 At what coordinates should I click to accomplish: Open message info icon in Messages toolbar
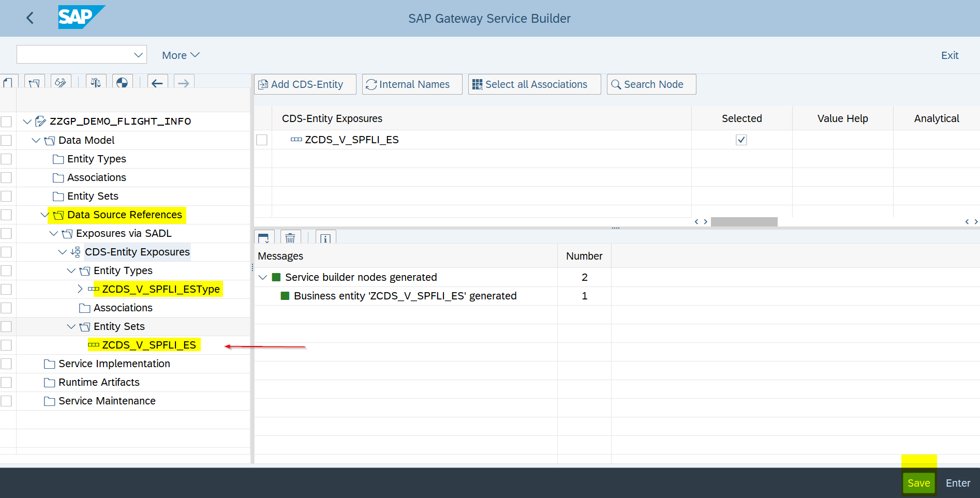pyautogui.click(x=325, y=238)
